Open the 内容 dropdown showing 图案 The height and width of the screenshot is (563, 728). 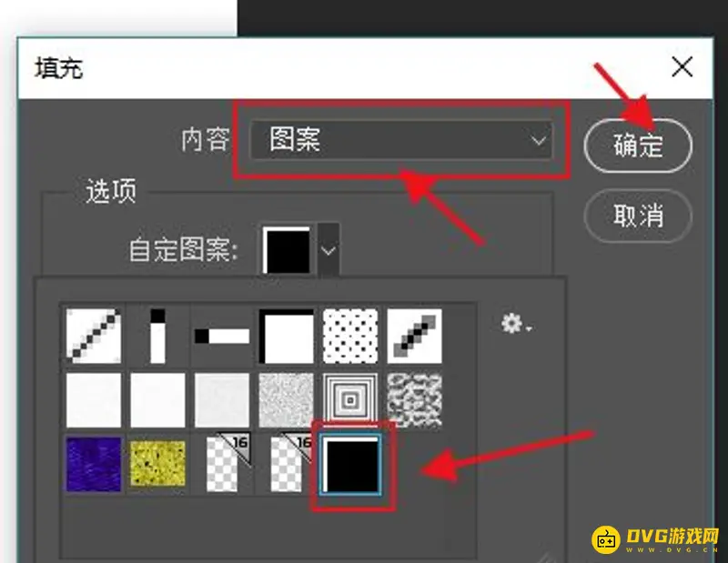click(x=401, y=140)
